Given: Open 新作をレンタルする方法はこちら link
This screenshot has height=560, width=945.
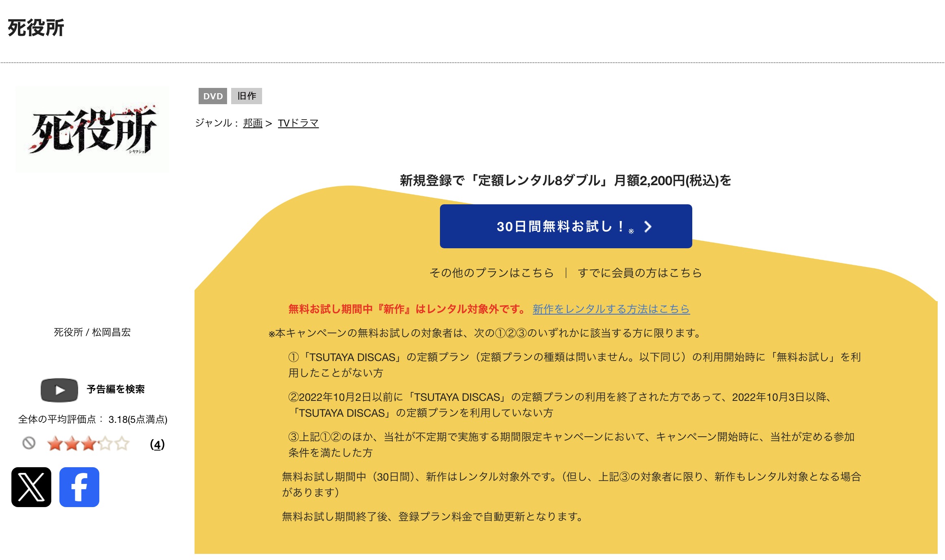Looking at the screenshot, I should click(x=611, y=309).
